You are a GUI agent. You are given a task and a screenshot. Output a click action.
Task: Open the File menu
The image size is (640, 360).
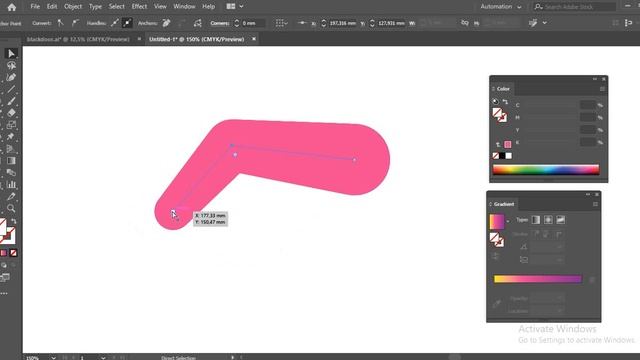click(35, 7)
